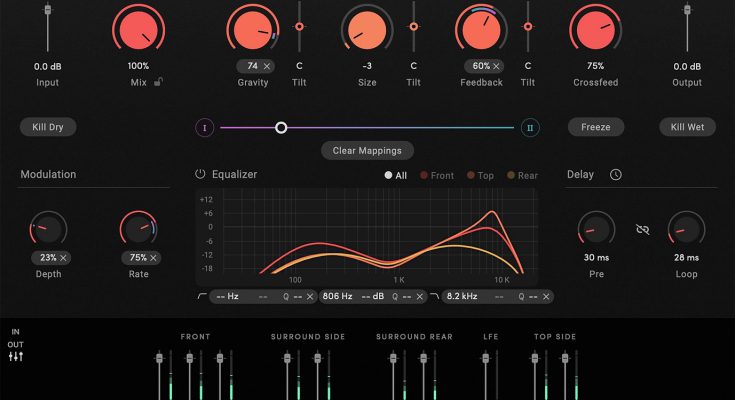The image size is (735, 400).
Task: Click morph state II button
Action: (530, 127)
